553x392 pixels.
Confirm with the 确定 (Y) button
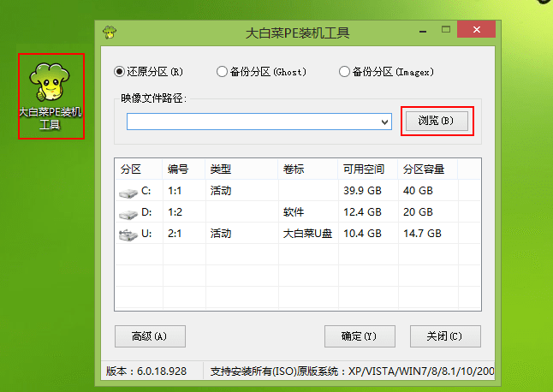point(360,336)
